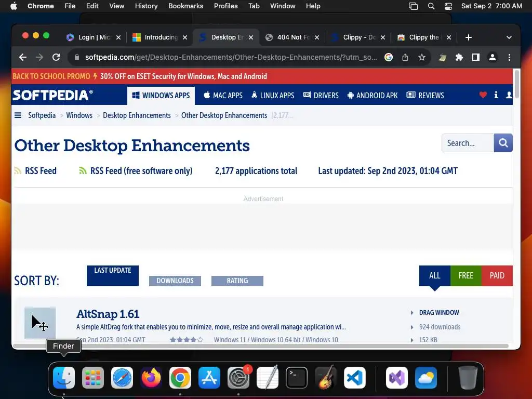
Task: Click the ESET Back to School promo banner
Action: pos(262,76)
